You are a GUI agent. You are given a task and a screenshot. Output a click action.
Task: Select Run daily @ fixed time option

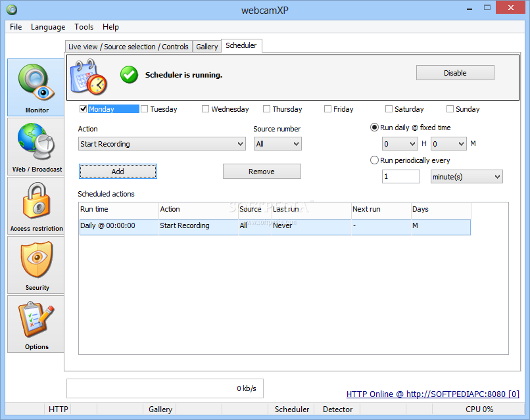(374, 128)
